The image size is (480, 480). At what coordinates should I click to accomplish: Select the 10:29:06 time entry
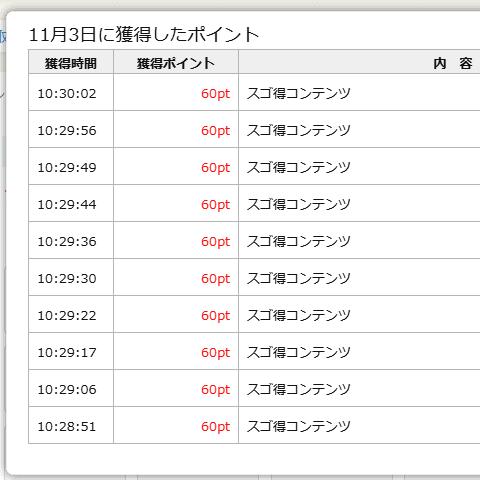[x=67, y=390]
